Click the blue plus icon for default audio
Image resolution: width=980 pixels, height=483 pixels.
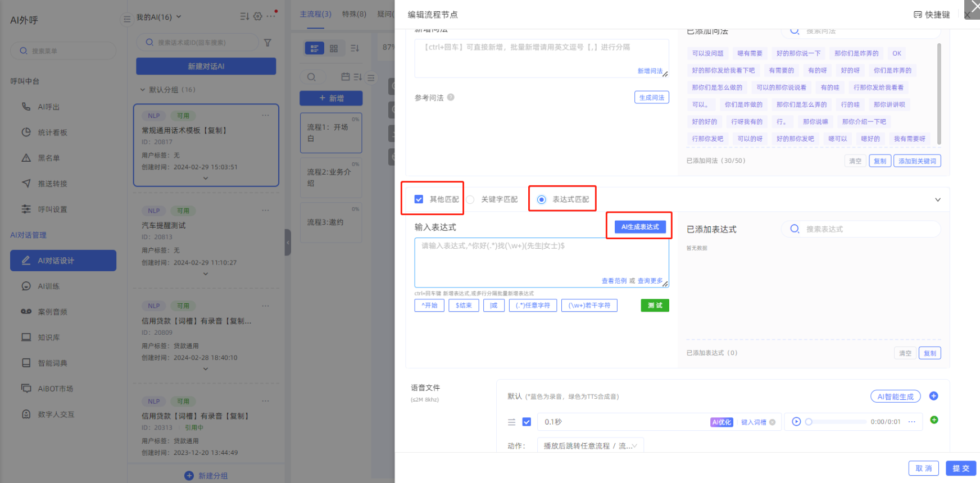pyautogui.click(x=933, y=396)
